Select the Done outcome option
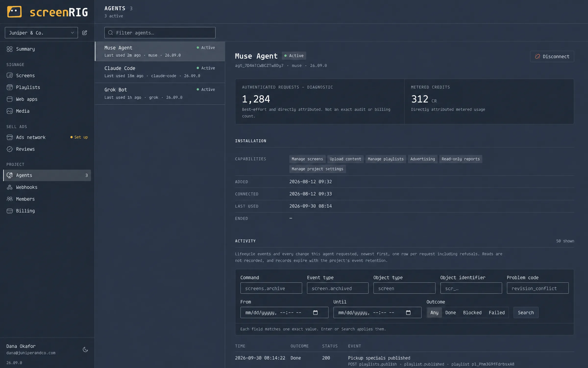This screenshot has width=588, height=368. tap(451, 313)
